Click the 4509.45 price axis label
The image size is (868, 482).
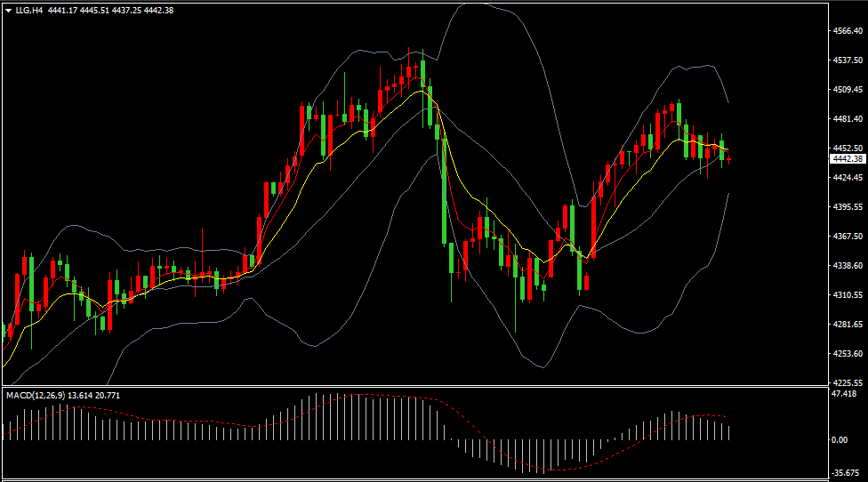click(846, 90)
